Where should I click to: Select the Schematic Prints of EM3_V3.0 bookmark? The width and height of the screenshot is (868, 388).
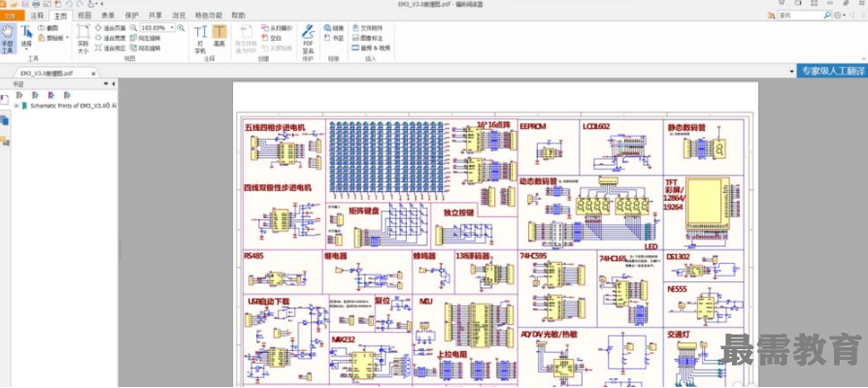coord(74,105)
